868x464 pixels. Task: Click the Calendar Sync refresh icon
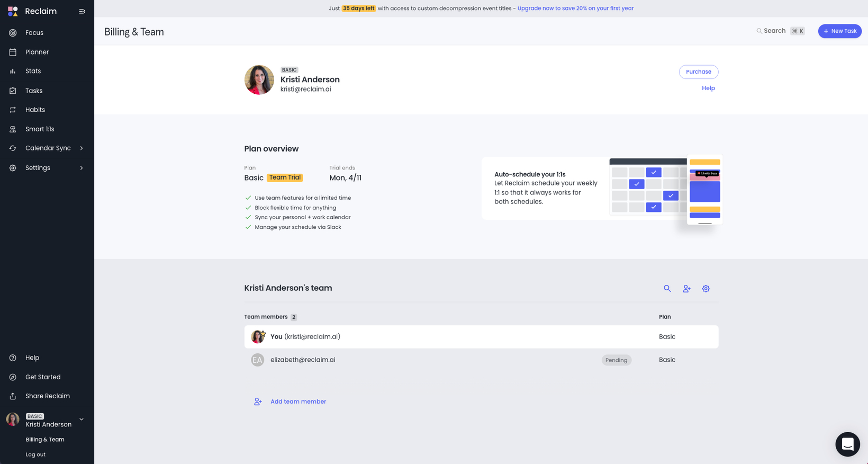click(x=13, y=148)
